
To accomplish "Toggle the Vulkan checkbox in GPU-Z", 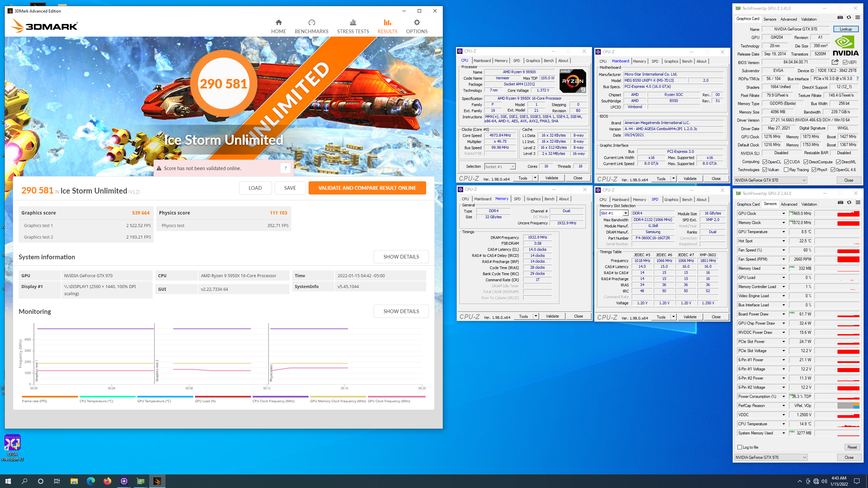I will (765, 170).
